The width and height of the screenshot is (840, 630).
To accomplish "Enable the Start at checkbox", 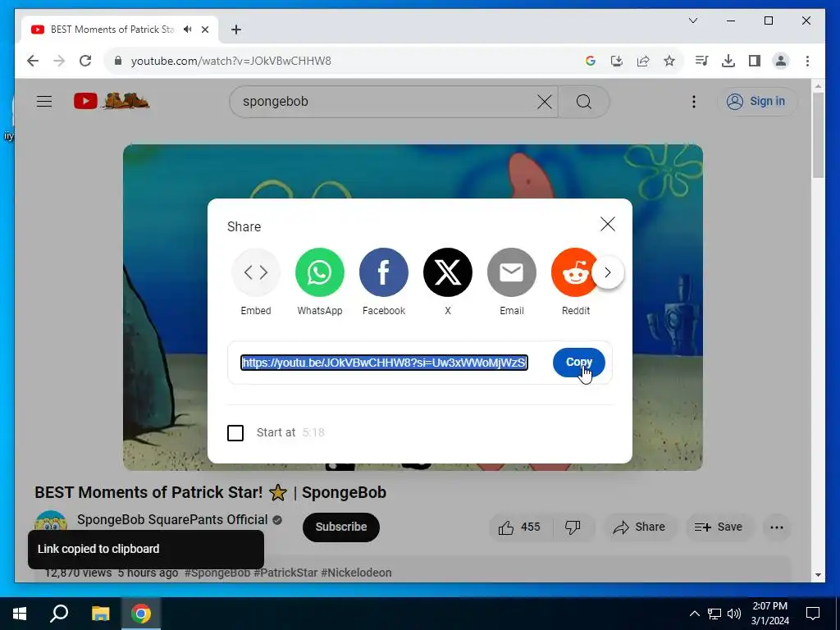I will tap(235, 433).
